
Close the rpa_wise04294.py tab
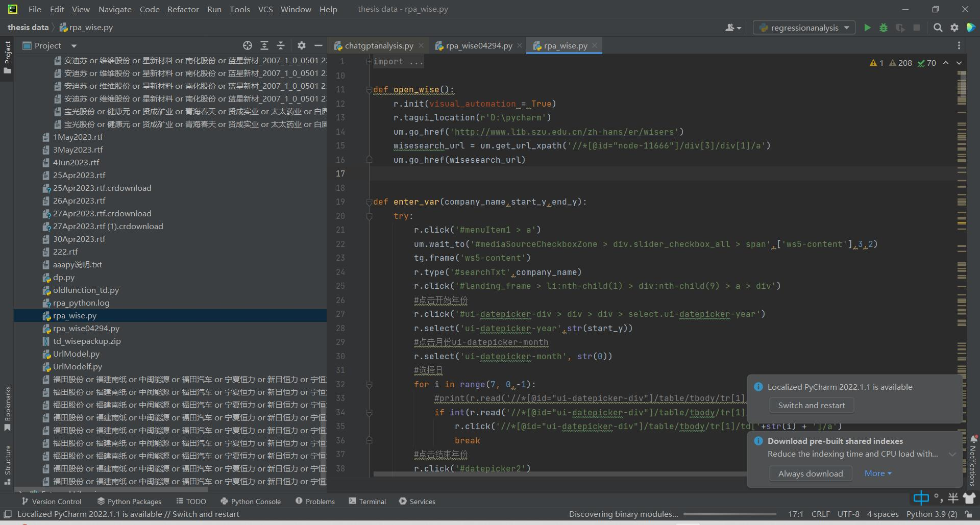click(x=520, y=45)
